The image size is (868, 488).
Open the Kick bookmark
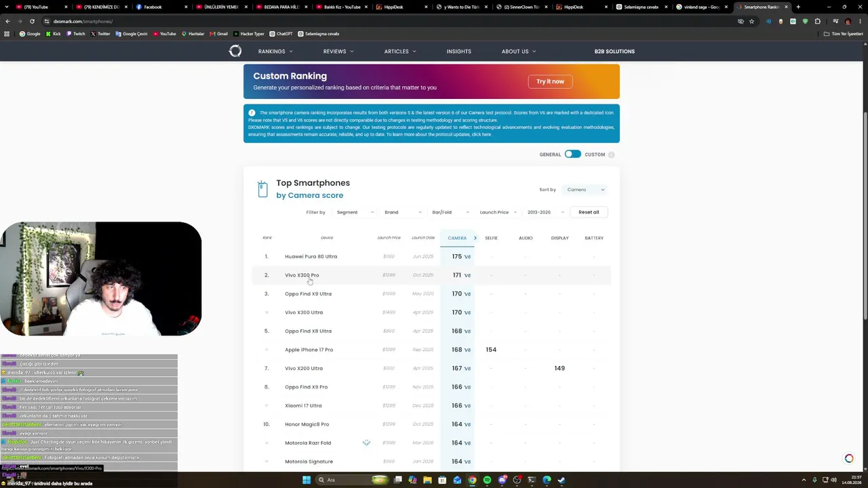54,33
